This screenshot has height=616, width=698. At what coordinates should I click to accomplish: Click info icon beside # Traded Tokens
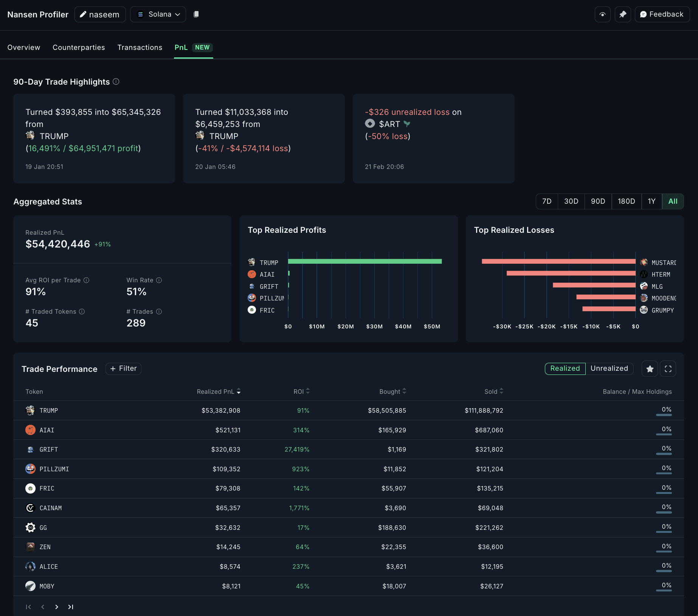click(x=82, y=311)
